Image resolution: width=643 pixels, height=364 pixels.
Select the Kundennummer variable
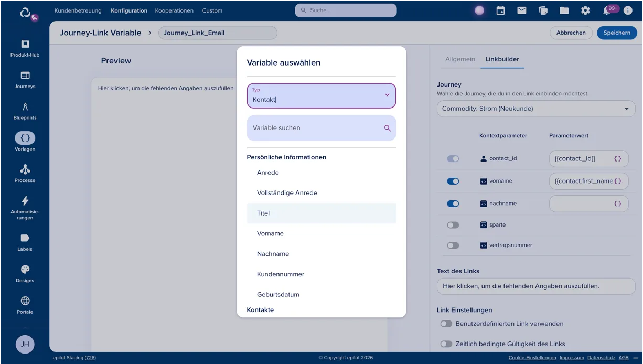click(321, 274)
